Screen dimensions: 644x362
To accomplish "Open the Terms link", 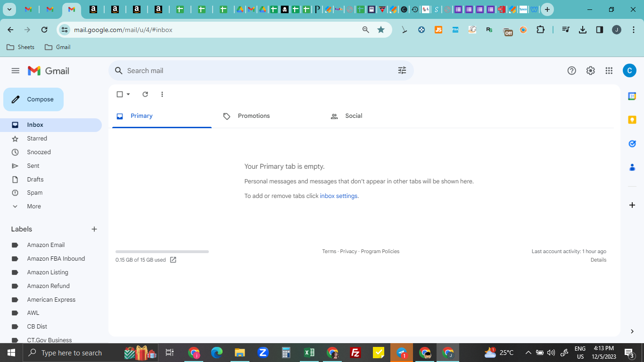I will (x=329, y=251).
